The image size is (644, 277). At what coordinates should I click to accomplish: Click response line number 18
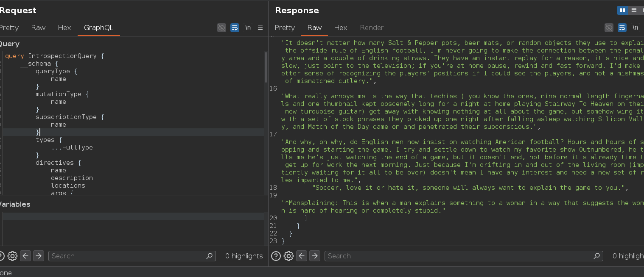(x=273, y=187)
